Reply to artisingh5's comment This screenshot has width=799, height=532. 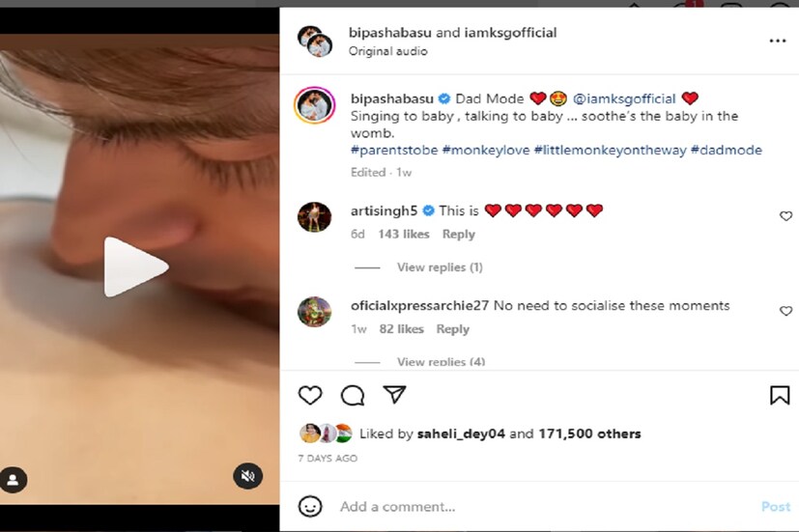[458, 234]
